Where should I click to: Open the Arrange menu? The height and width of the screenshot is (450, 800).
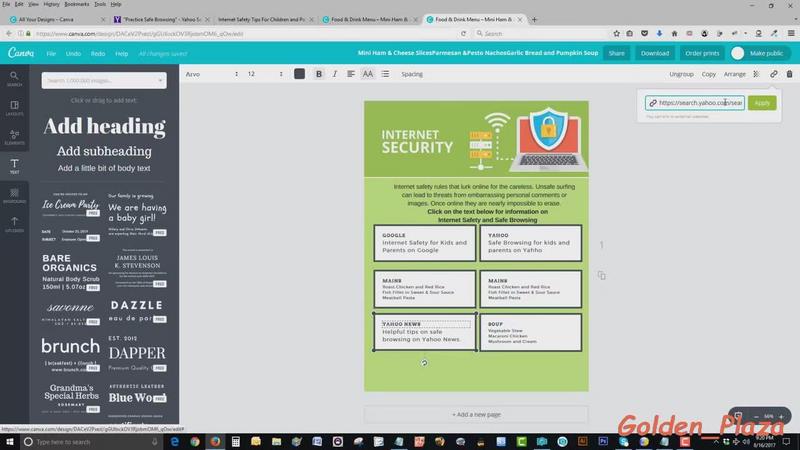coord(735,74)
